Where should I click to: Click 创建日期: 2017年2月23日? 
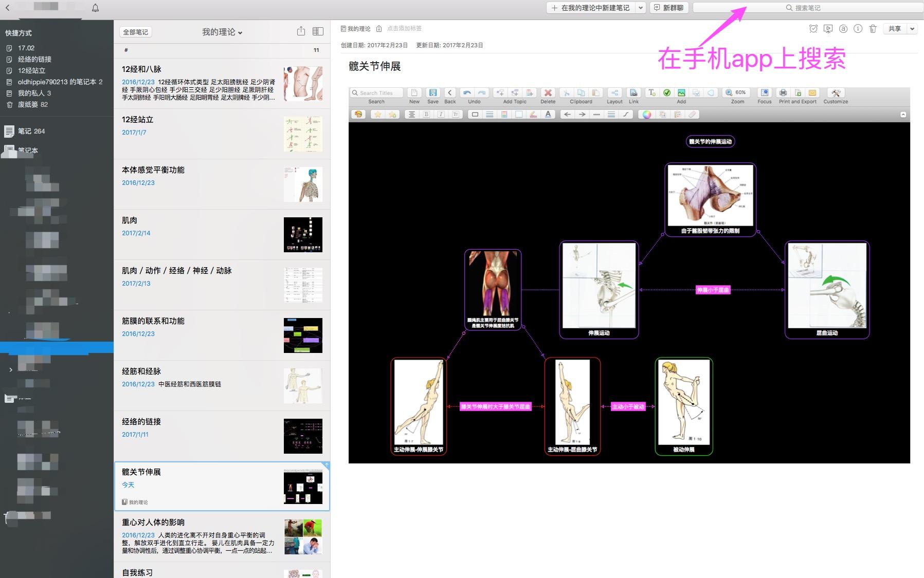[374, 45]
